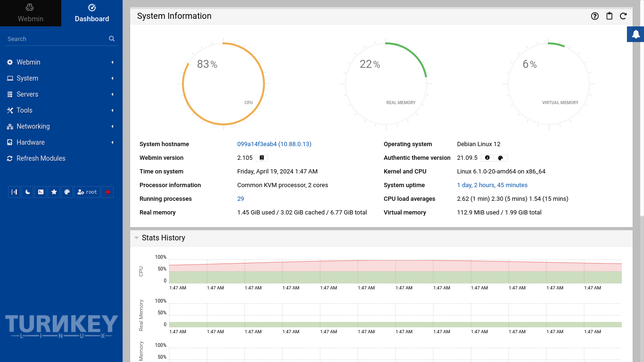Screen dimensions: 644x362
Task: Open the system uptime link
Action: click(492, 185)
